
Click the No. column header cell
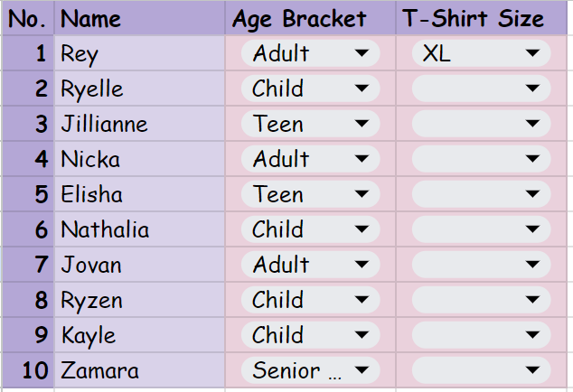(x=27, y=19)
